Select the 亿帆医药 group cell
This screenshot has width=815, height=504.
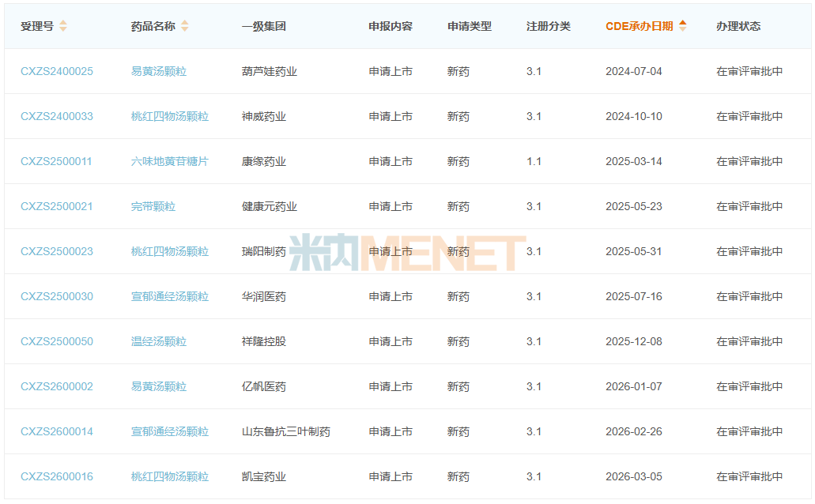(x=263, y=386)
